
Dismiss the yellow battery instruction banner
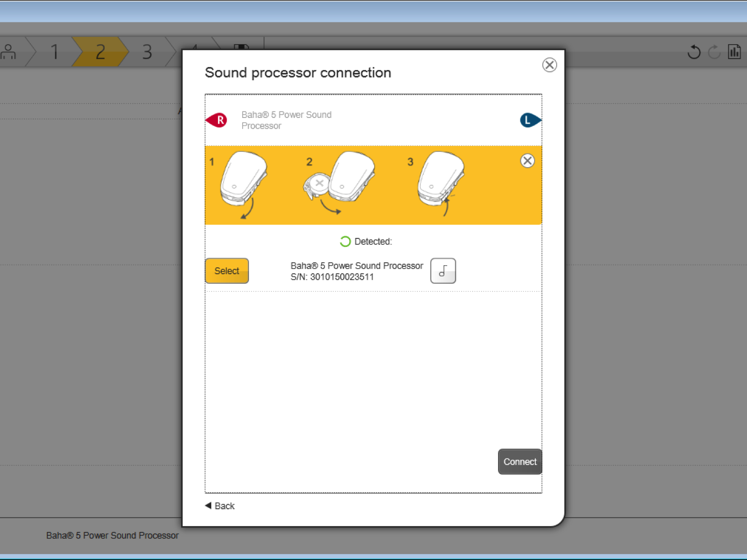(x=527, y=161)
